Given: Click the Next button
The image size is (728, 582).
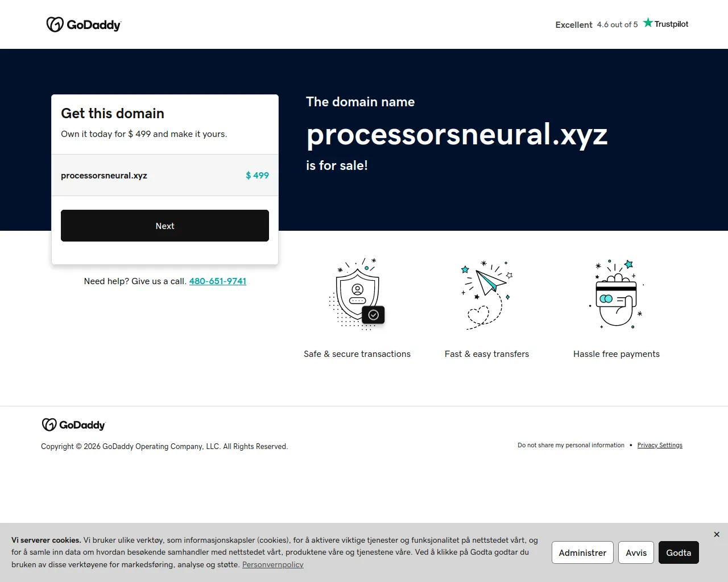Looking at the screenshot, I should coord(165,226).
